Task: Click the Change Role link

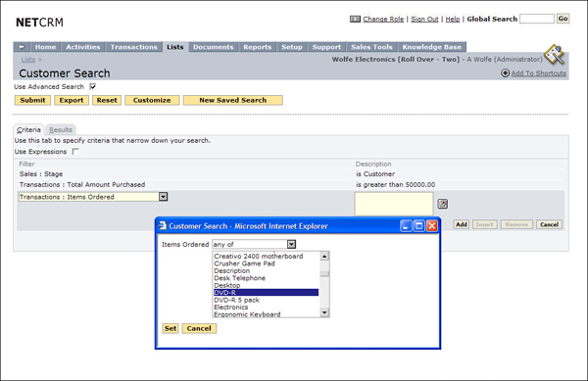Action: pyautogui.click(x=383, y=20)
